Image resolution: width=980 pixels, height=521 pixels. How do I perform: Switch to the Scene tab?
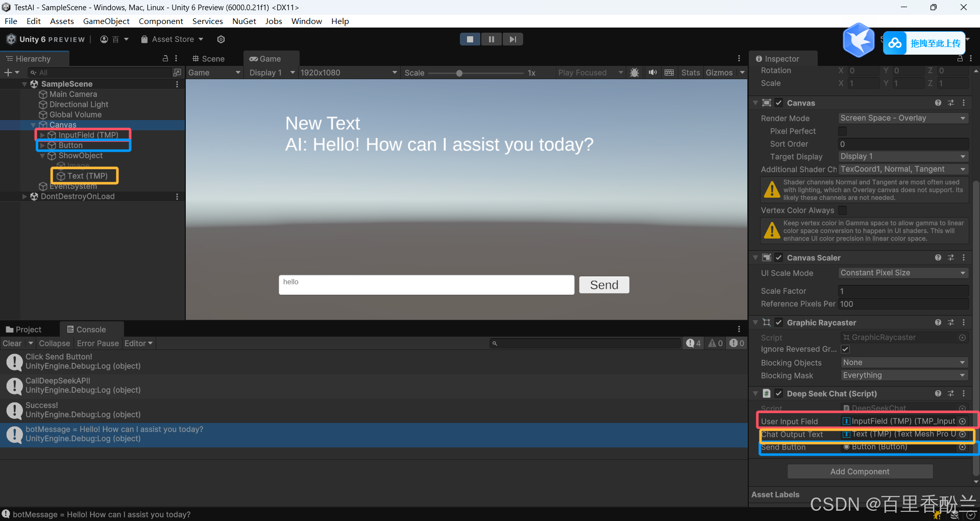point(208,59)
